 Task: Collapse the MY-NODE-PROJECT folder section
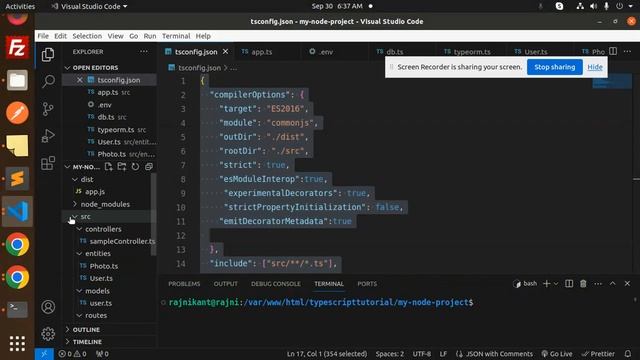pos(67,167)
